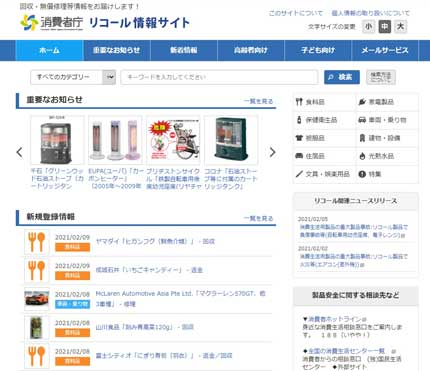Open ヤマダイ「ヒガンフグ」recall entry link
This screenshot has height=371, width=430.
(155, 241)
